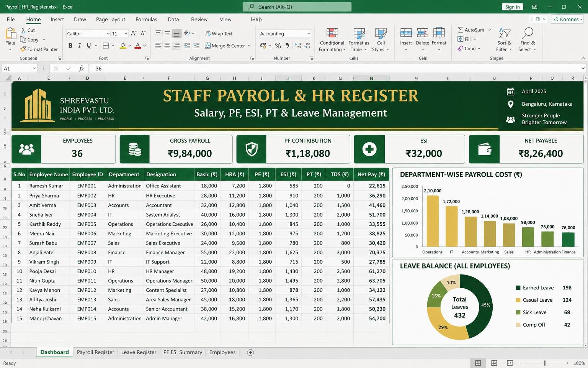Open the Name Box dropdown
Image resolution: width=588 pixels, height=368 pixels.
[x=34, y=68]
